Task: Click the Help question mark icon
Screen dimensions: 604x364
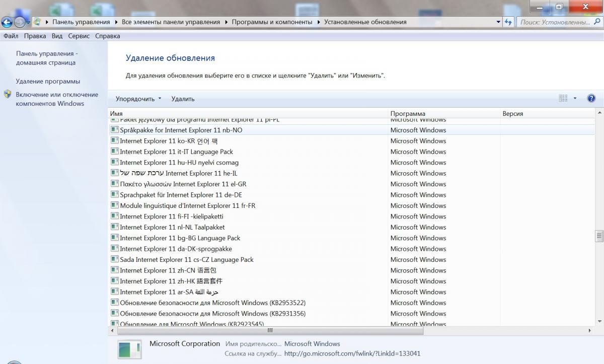Action: [591, 99]
